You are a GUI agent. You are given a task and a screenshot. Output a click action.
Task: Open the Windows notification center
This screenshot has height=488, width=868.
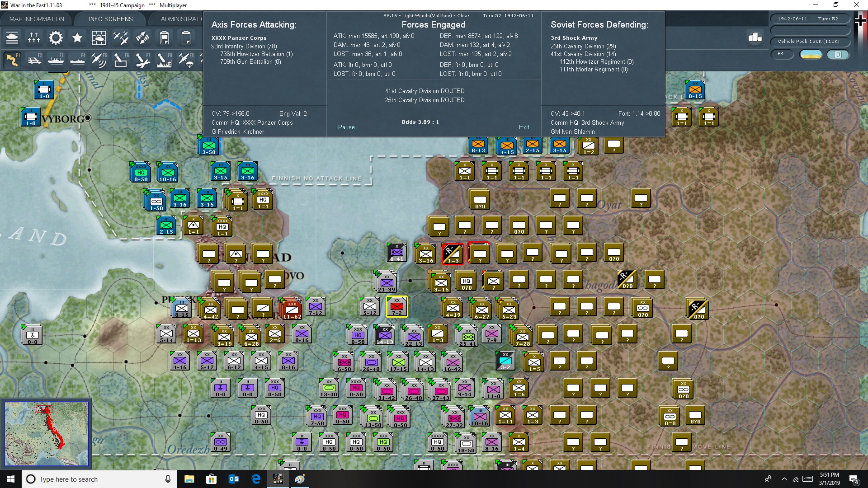[x=854, y=479]
